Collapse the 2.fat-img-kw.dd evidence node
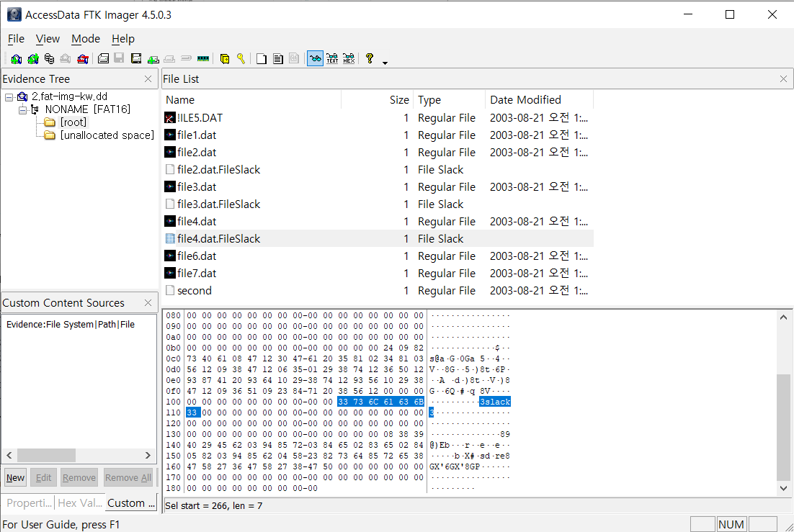Image resolution: width=794 pixels, height=532 pixels. (9, 96)
